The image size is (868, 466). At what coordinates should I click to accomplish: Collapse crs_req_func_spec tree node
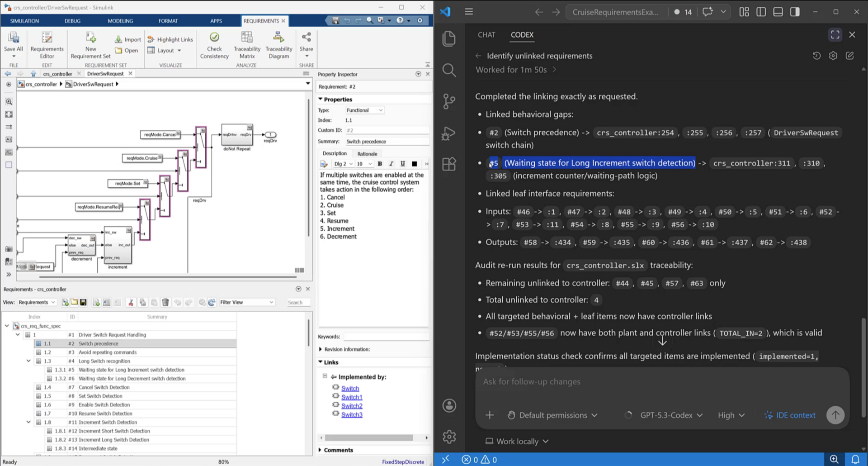(7, 326)
